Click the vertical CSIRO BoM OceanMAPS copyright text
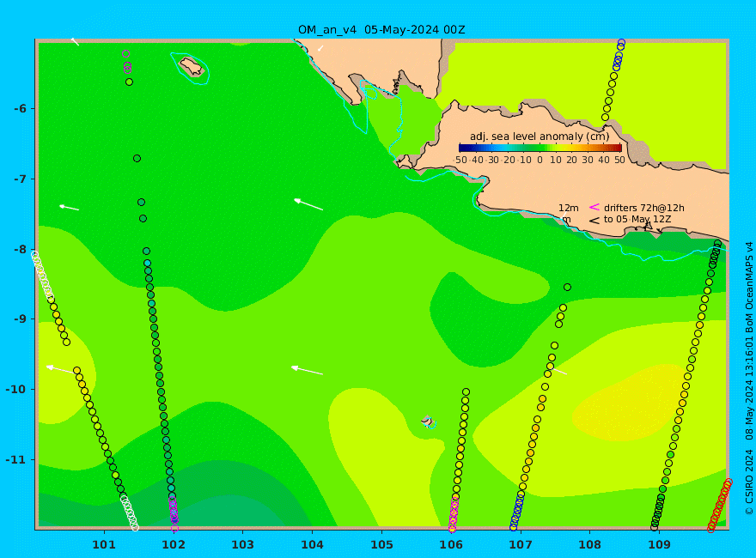This screenshot has width=756, height=558. (x=749, y=379)
